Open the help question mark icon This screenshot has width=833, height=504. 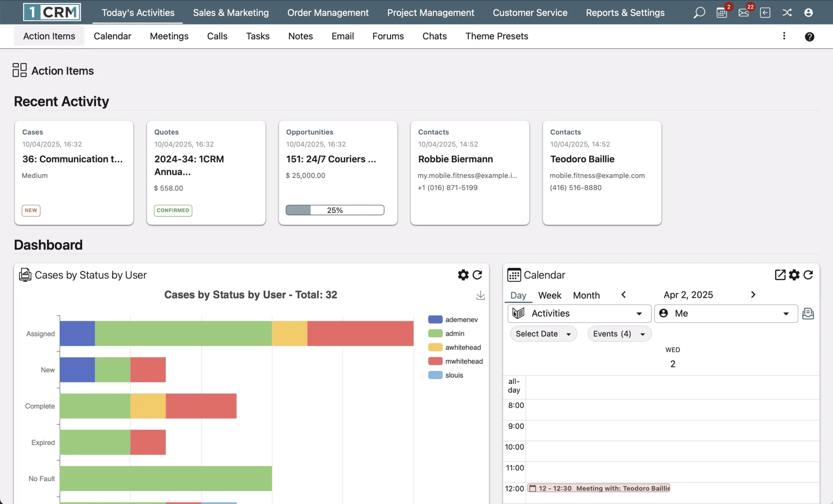coord(809,37)
